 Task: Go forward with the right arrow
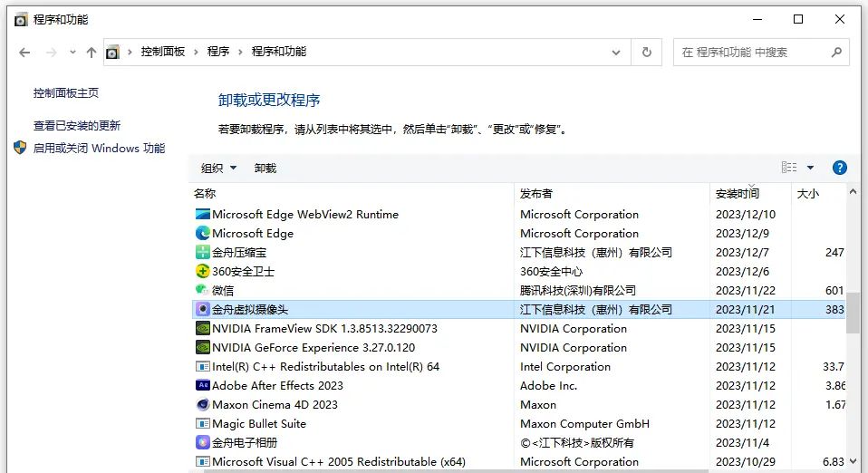51,53
